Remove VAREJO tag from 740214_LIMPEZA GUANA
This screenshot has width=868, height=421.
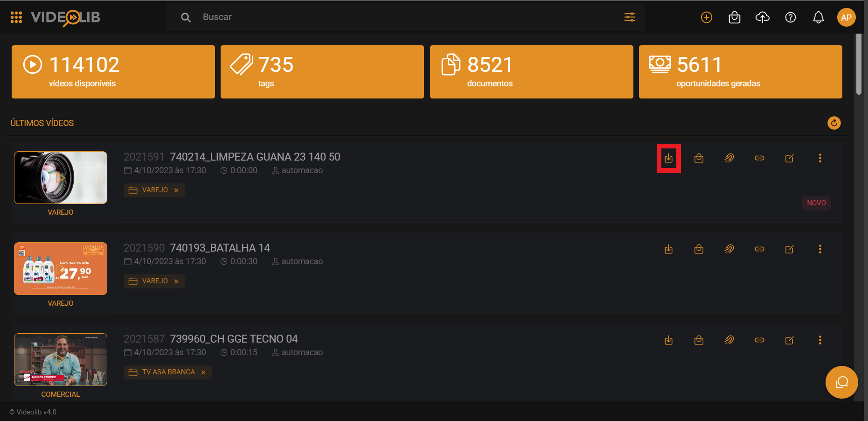pos(176,190)
